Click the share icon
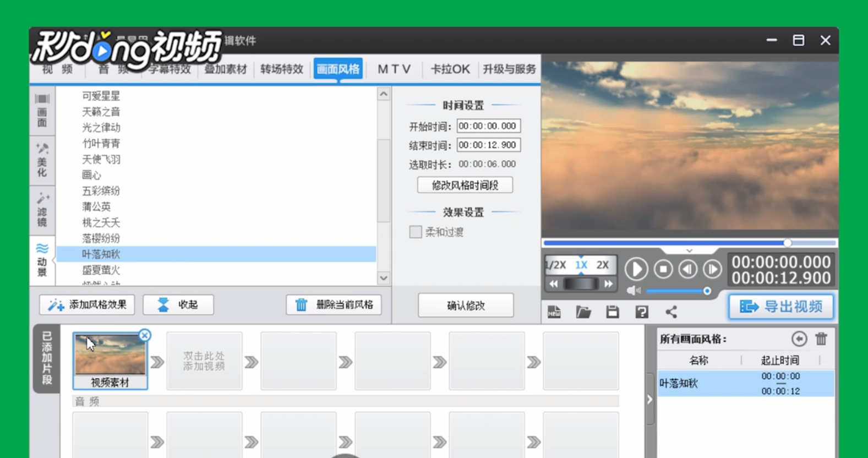Screen dimensions: 868x458 (671, 312)
